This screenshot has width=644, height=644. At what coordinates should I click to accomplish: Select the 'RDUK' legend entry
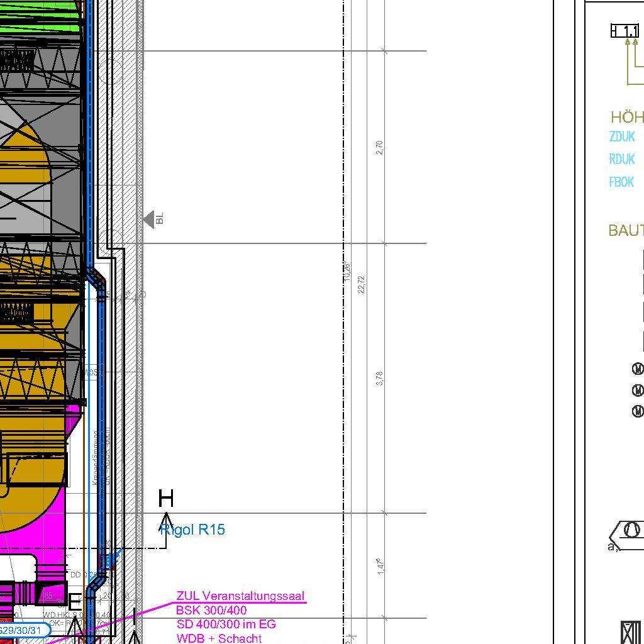(x=622, y=159)
